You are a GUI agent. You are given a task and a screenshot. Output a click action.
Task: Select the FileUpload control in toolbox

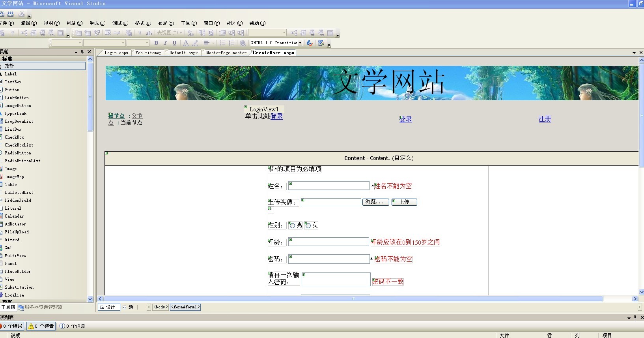[x=17, y=232]
